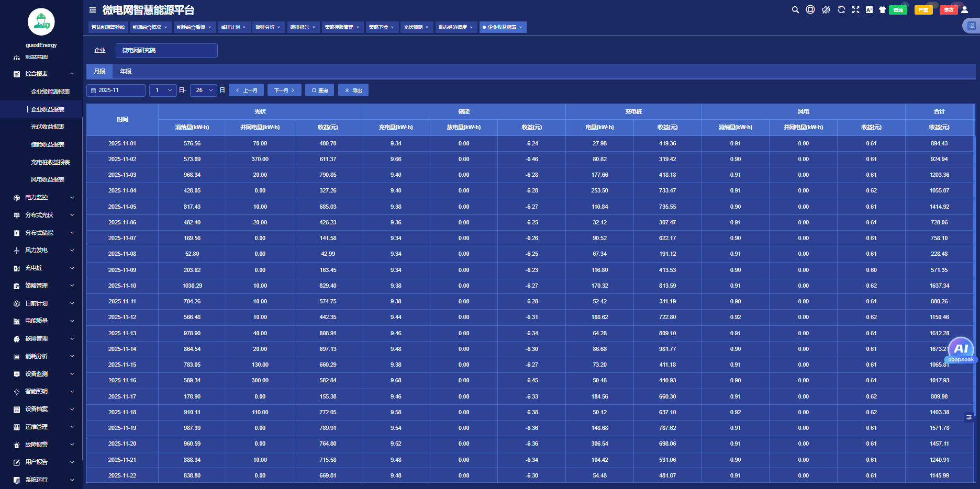
Task: Select 光伏收益报表 in the sidebar
Action: coord(48,127)
